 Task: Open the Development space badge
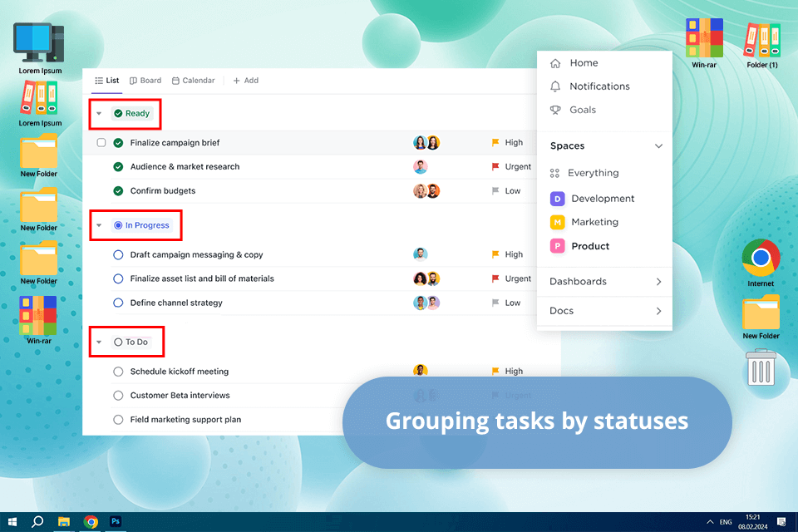click(x=557, y=199)
